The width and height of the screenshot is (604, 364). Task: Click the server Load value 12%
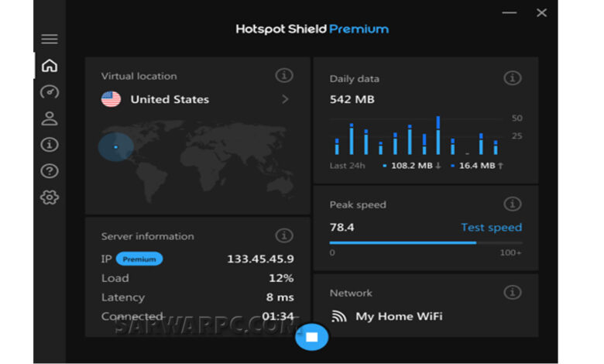[281, 278]
